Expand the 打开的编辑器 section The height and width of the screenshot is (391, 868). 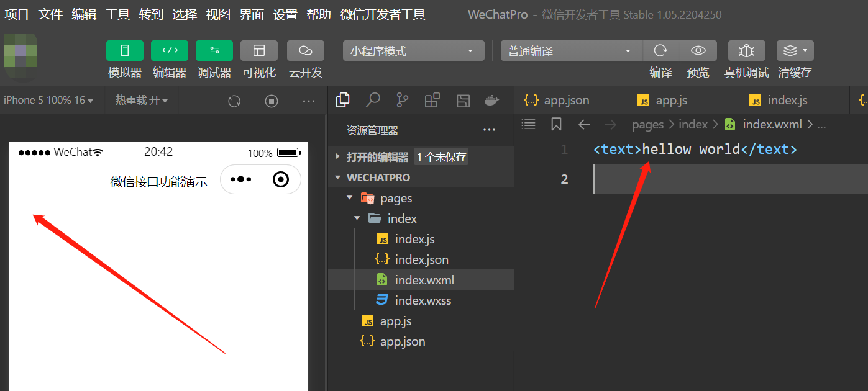[x=421, y=157]
